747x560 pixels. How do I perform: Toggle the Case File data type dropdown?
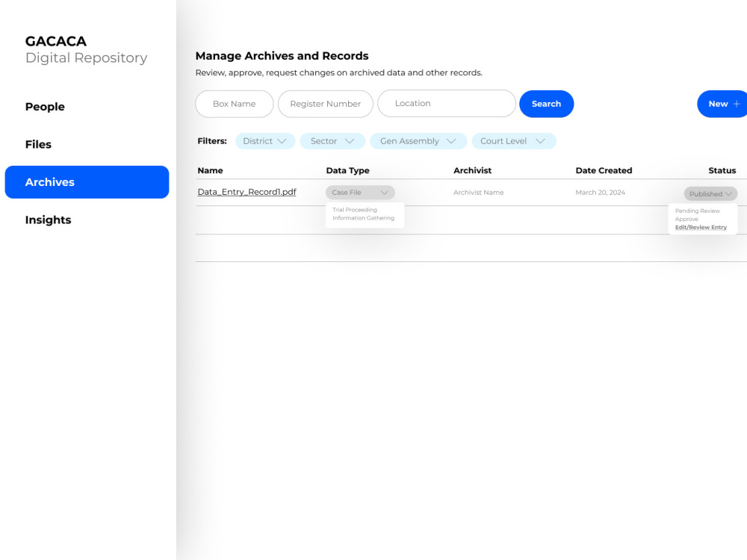pyautogui.click(x=360, y=193)
